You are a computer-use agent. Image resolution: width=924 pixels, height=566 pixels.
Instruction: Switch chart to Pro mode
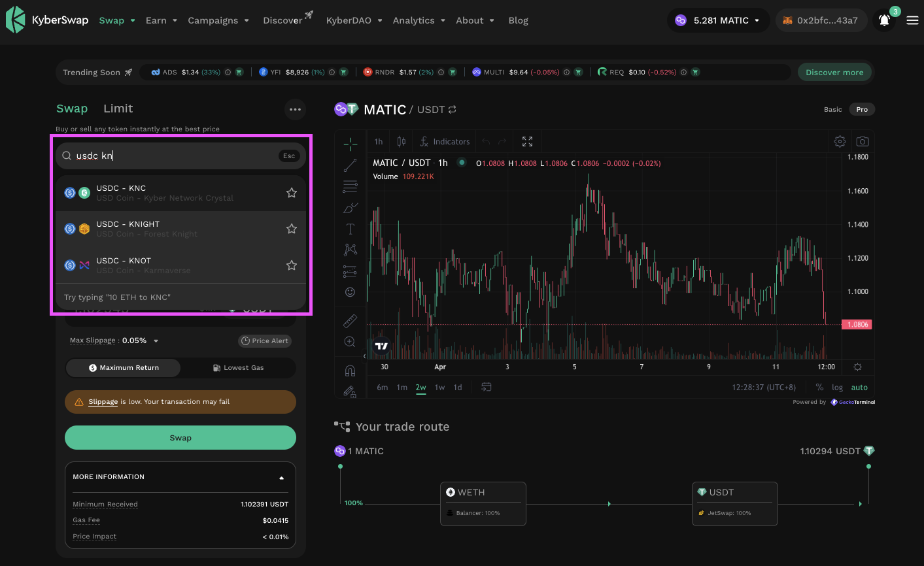[x=862, y=109]
